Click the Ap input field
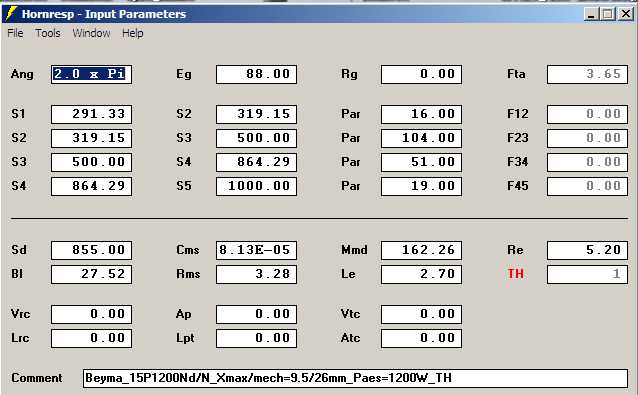Viewport: 638px width, 395px height. (256, 314)
